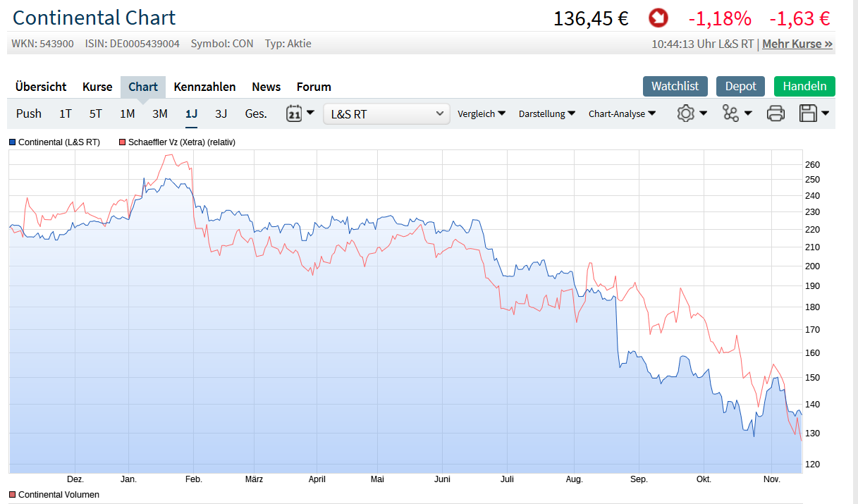Viewport: 858px width, 504px height.
Task: Follow the Mehr Kurse link
Action: [797, 44]
